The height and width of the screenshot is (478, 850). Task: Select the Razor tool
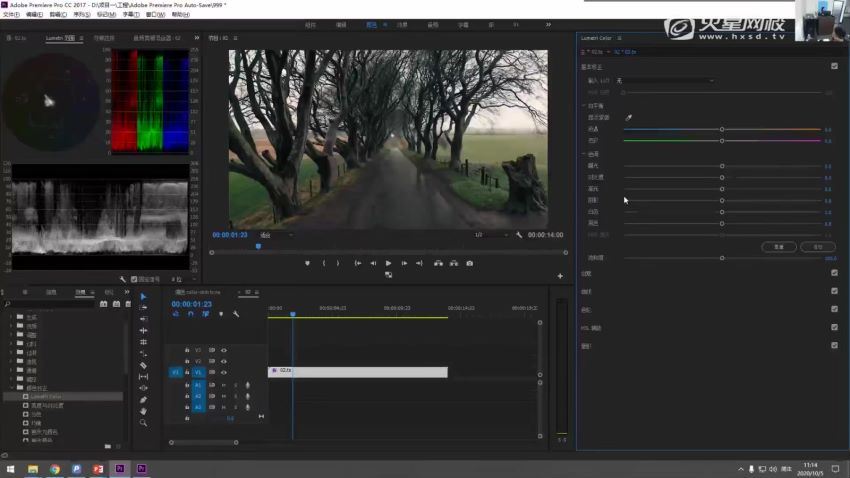pos(143,365)
